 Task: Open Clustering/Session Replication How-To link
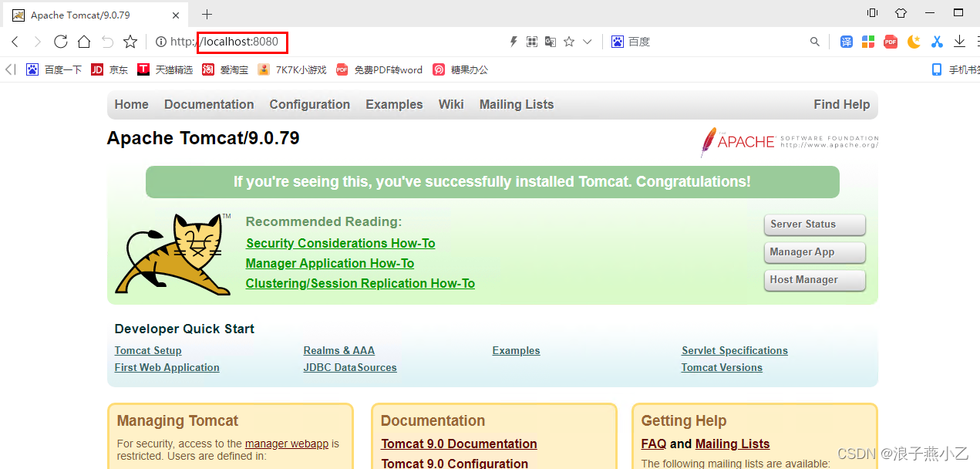click(x=360, y=283)
